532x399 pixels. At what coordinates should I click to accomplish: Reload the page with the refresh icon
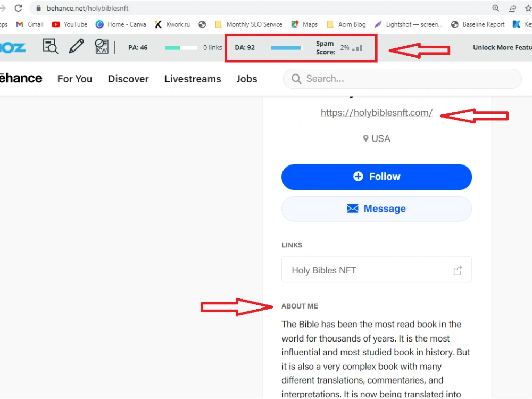(x=18, y=8)
